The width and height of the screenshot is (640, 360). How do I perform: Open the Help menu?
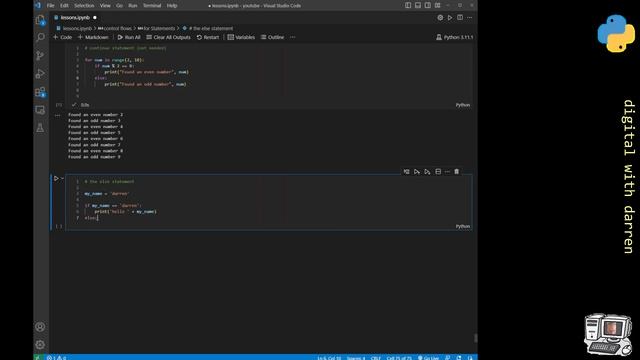tap(172, 6)
